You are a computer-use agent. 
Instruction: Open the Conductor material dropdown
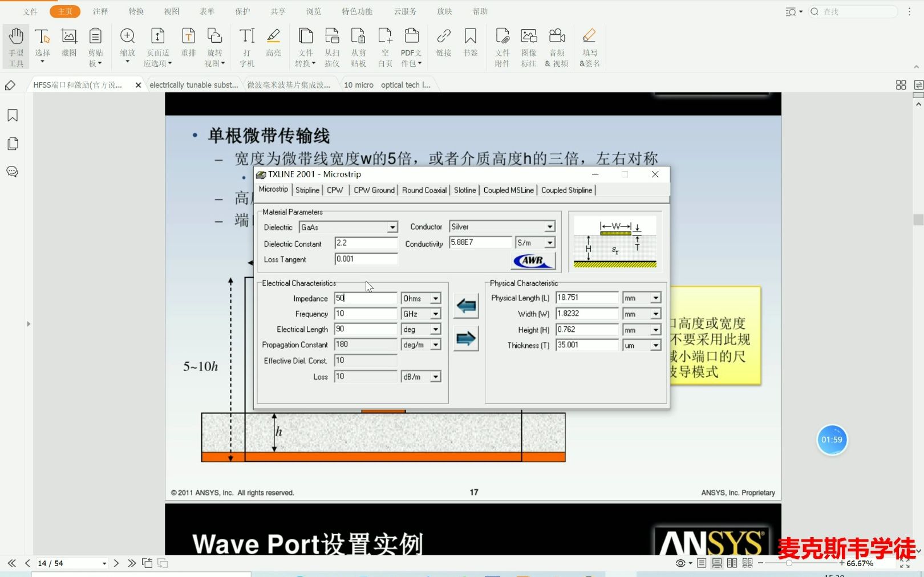tap(549, 227)
